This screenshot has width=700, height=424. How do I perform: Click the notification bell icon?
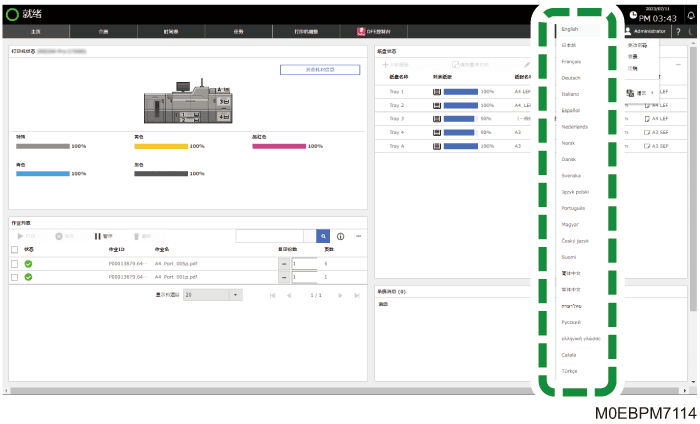coord(692,15)
